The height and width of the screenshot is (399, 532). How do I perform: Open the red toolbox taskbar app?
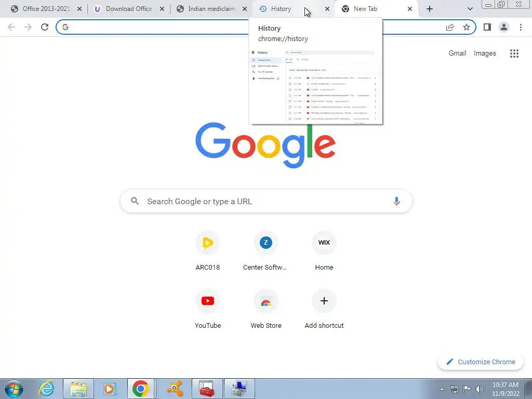[207, 389]
